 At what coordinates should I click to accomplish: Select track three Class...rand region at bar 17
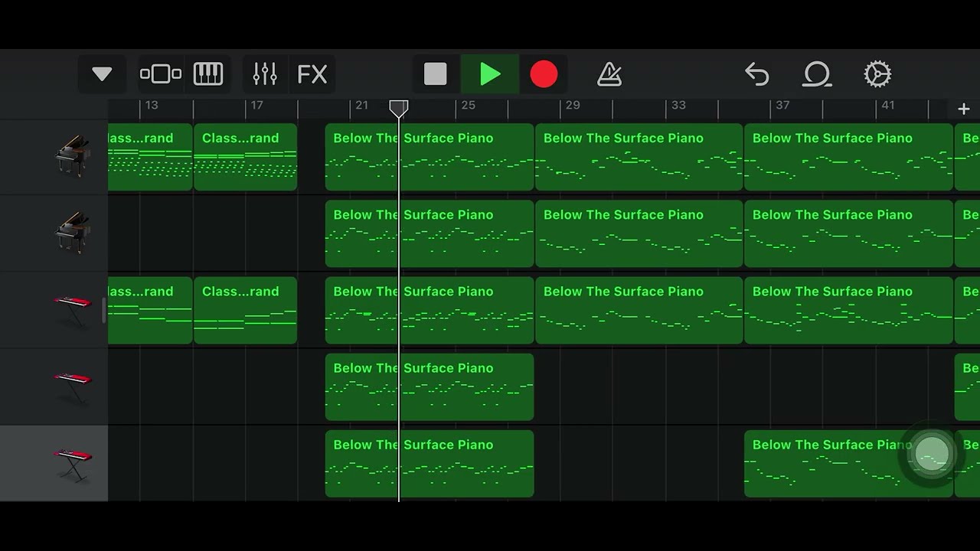click(245, 310)
